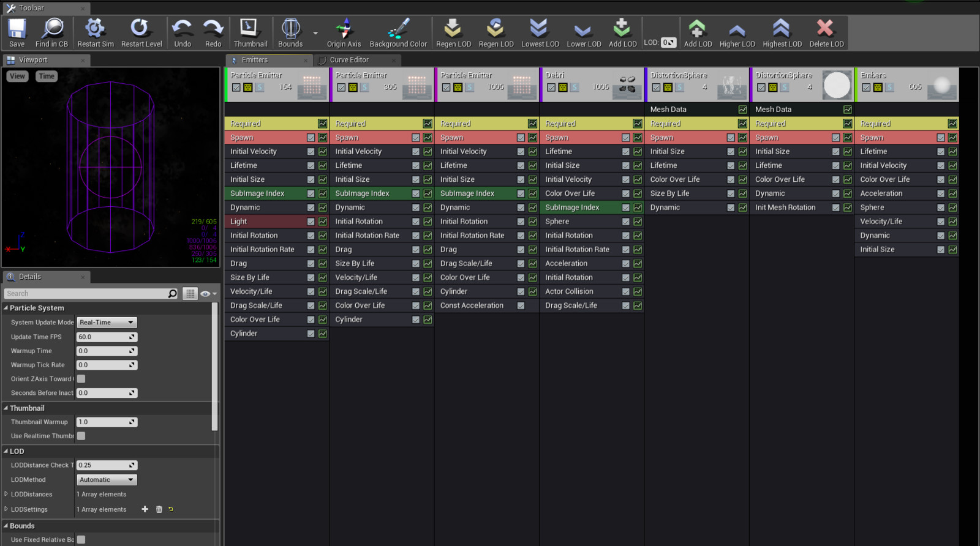
Task: Click the search magnifier icon in Details
Action: (173, 294)
